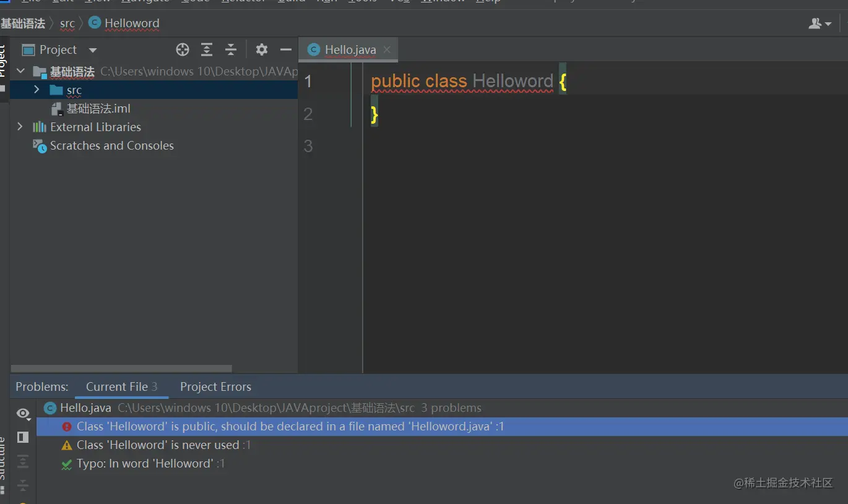Click line number 3 in the gutter
The image size is (848, 504).
[308, 146]
